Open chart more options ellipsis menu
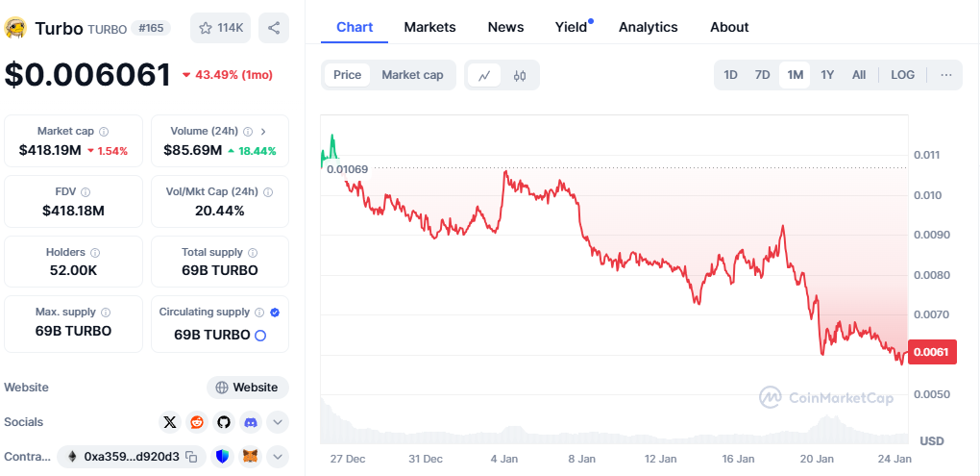The height and width of the screenshot is (476, 980). pos(946,75)
